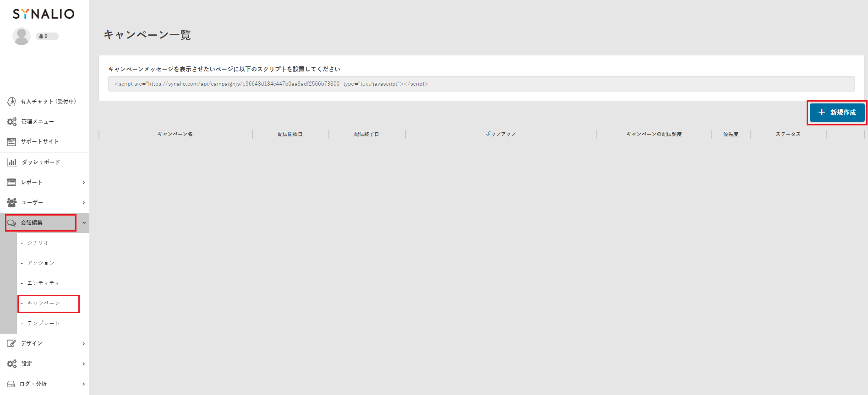Click the ステータス column header
The width and height of the screenshot is (868, 395).
tap(788, 134)
